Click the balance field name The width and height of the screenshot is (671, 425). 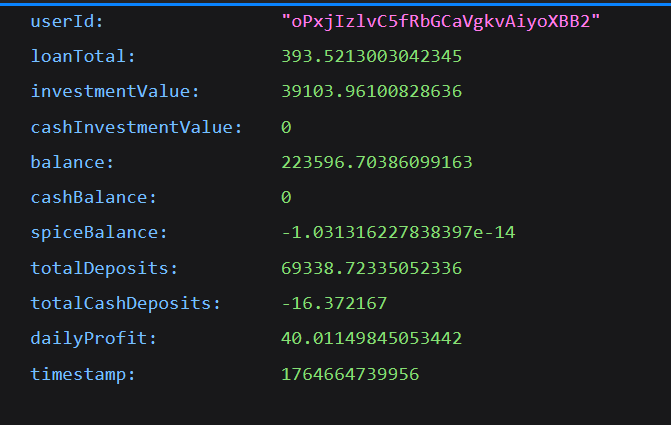tap(73, 162)
